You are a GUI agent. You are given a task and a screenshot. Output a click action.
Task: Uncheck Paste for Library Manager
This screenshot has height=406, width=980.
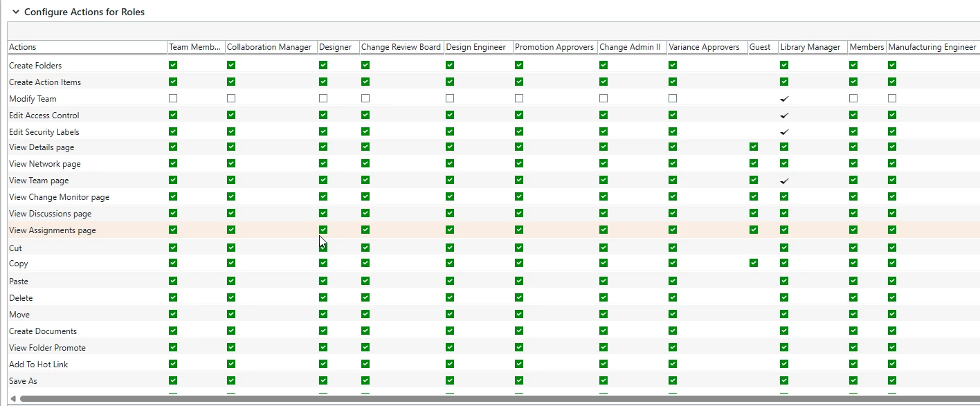[x=784, y=281]
